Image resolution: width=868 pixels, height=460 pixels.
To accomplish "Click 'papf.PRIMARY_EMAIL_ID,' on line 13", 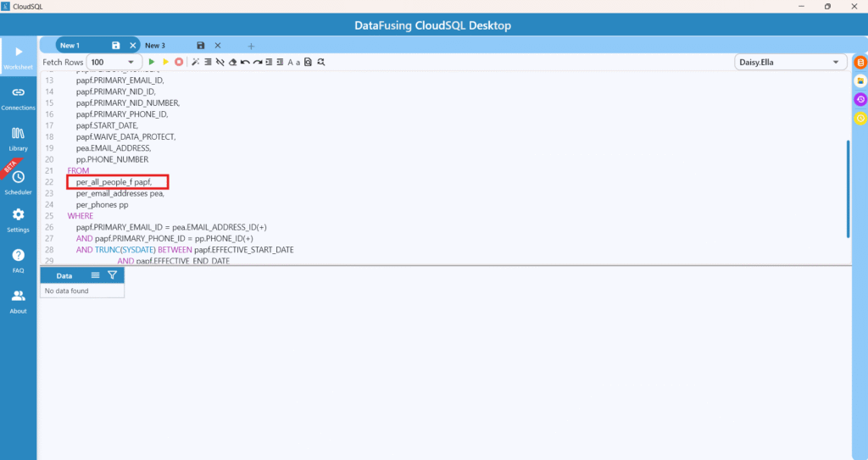I will [x=120, y=80].
